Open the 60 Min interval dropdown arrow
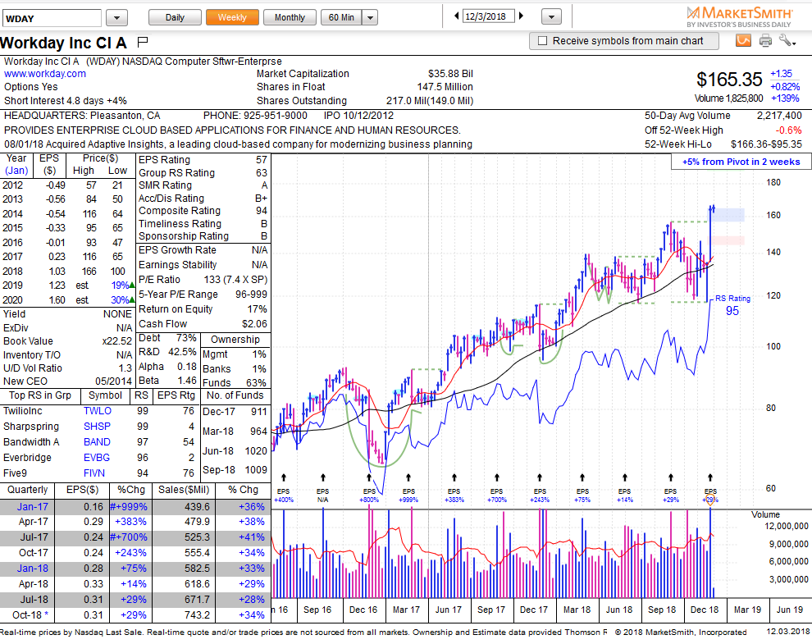Viewport: 812px width, 644px height. [x=370, y=17]
